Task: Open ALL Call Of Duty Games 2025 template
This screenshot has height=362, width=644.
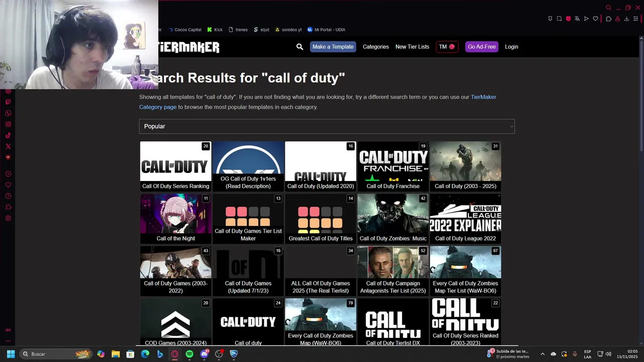Action: pos(320,271)
